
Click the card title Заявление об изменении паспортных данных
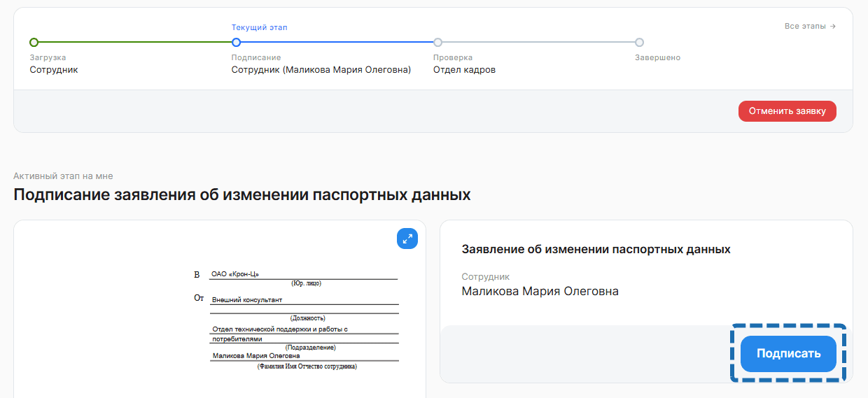[x=596, y=249]
